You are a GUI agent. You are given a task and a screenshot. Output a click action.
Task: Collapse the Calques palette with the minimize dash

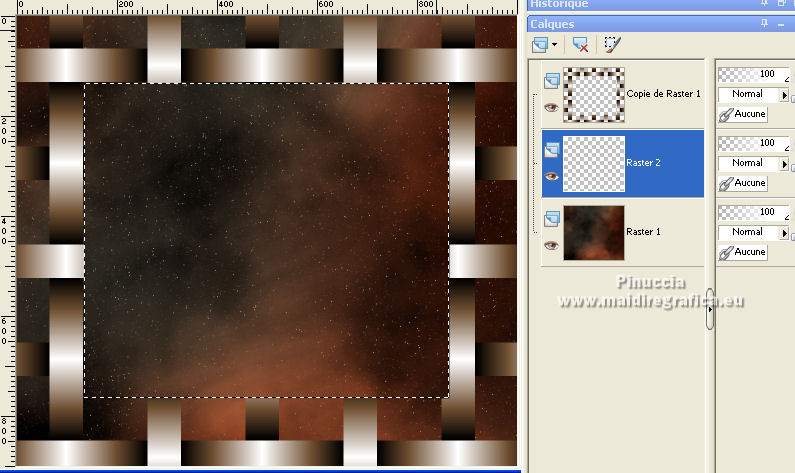(781, 24)
